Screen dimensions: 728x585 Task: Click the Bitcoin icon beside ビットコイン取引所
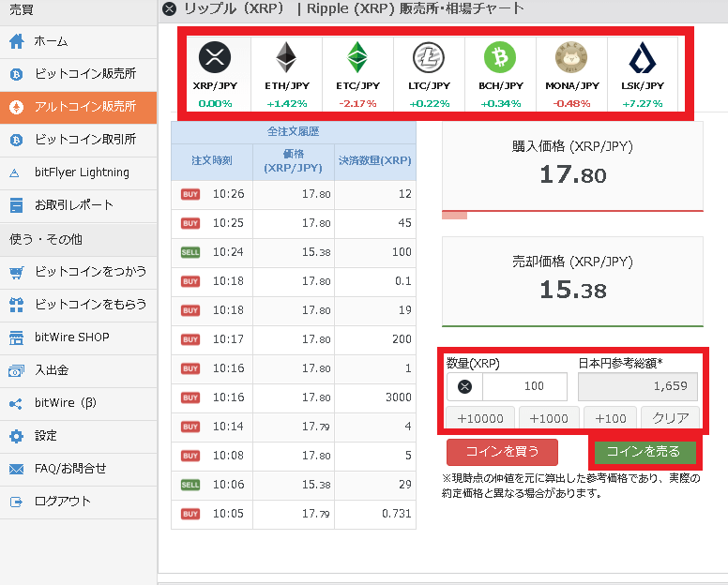point(16,140)
